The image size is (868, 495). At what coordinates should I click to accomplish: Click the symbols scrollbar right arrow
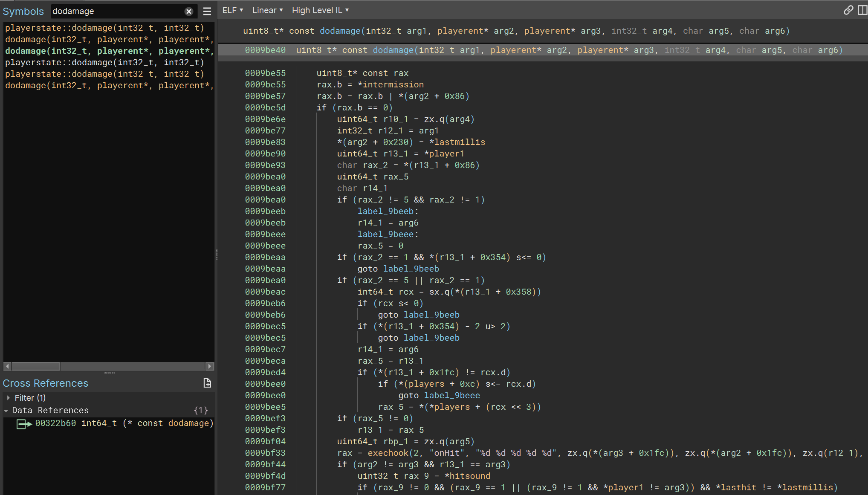(209, 366)
